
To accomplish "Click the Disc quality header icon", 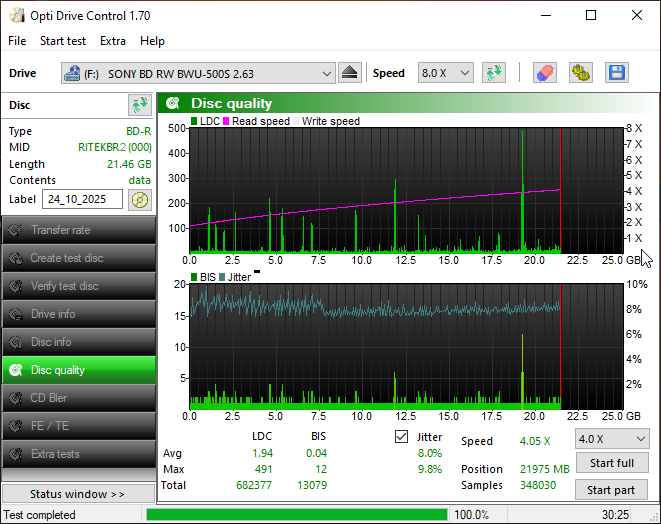I will (x=173, y=103).
